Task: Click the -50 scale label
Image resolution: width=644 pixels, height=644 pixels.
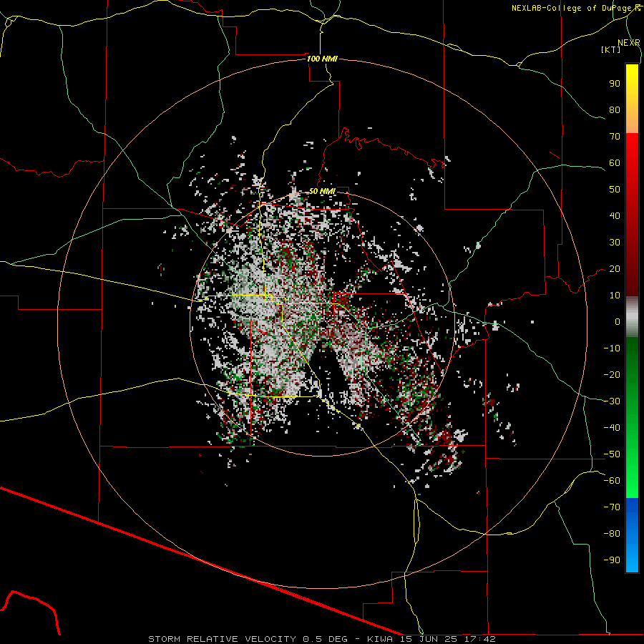Action: point(612,454)
